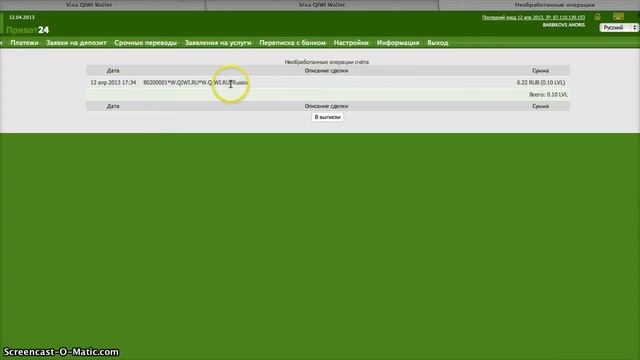
Task: Click the bottom Дата column header
Action: (x=113, y=106)
